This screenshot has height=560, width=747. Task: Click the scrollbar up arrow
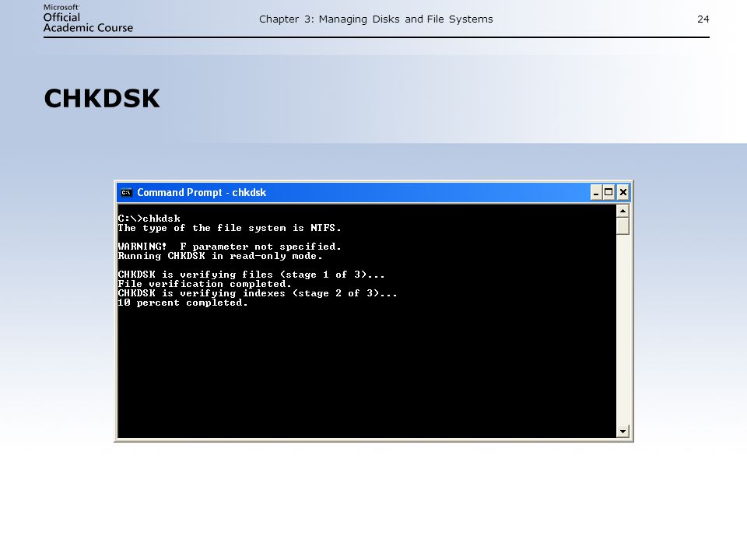point(622,211)
